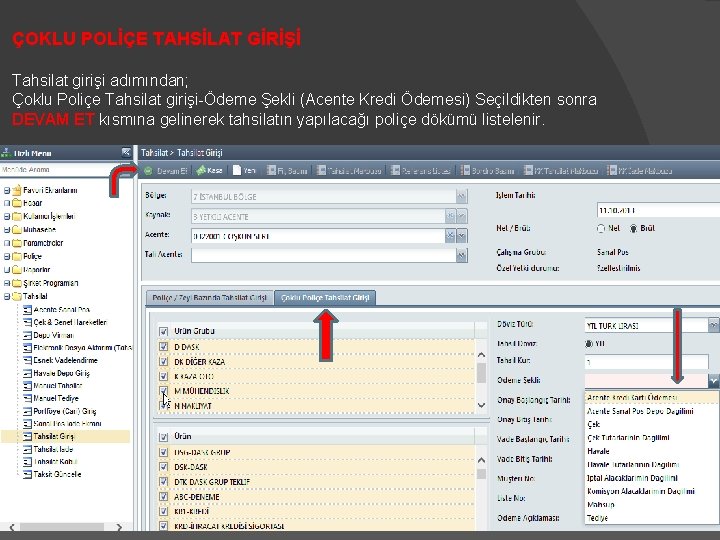This screenshot has height=540, width=720.
Task: Click the Bordro Basım toolbar icon
Action: click(465, 170)
